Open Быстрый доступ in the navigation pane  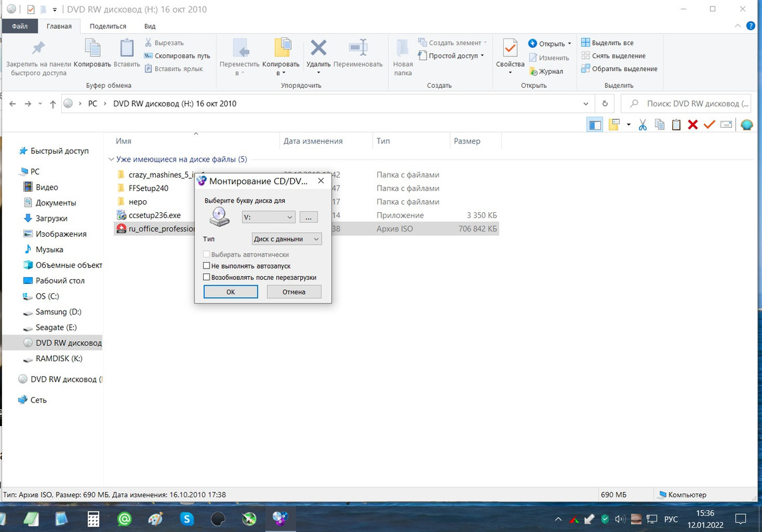point(59,151)
